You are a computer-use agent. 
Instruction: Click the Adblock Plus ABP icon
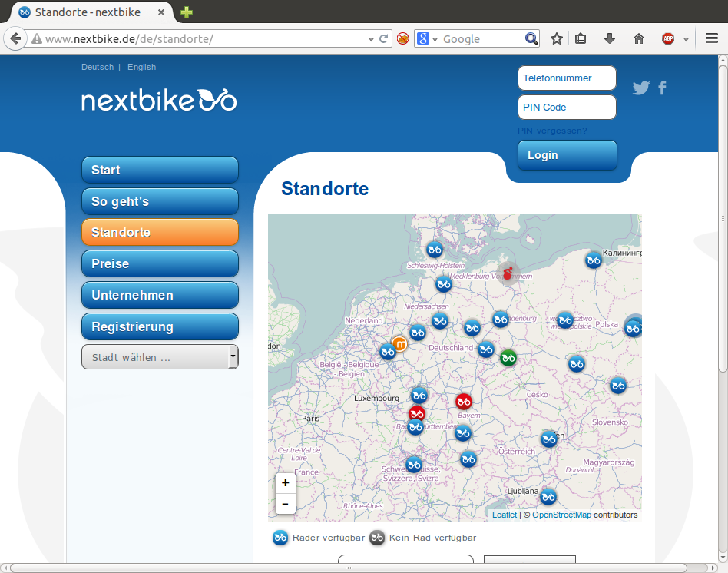click(x=668, y=38)
